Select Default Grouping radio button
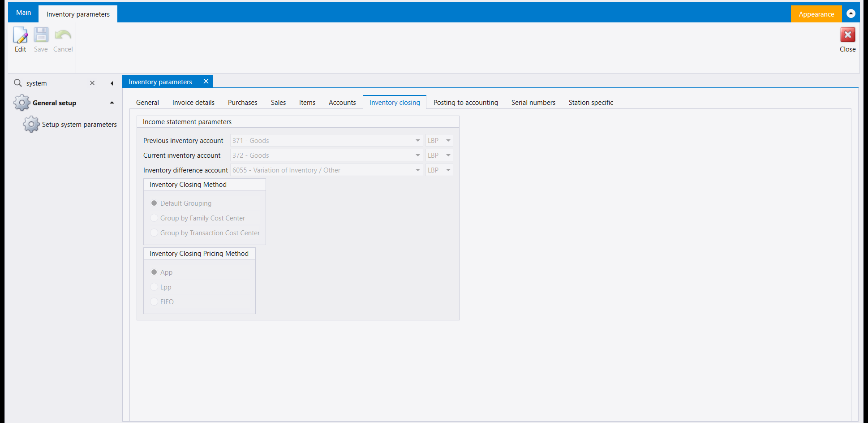This screenshot has height=423, width=868. click(154, 203)
